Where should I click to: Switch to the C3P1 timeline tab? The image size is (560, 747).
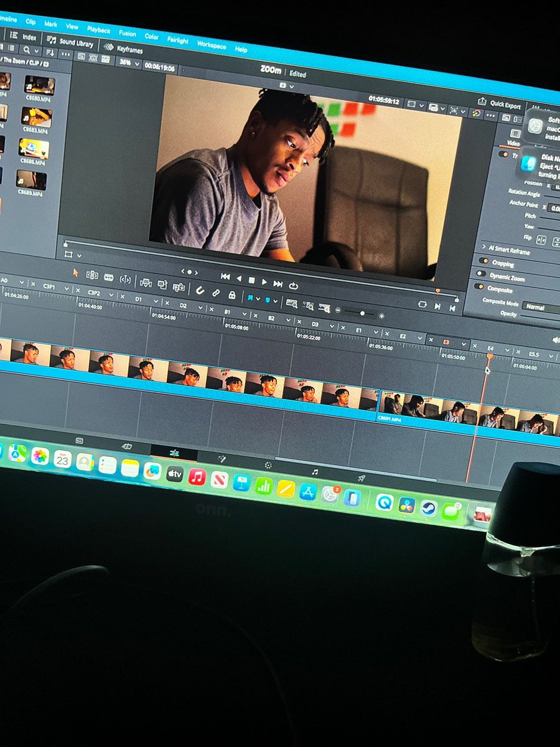coord(49,286)
